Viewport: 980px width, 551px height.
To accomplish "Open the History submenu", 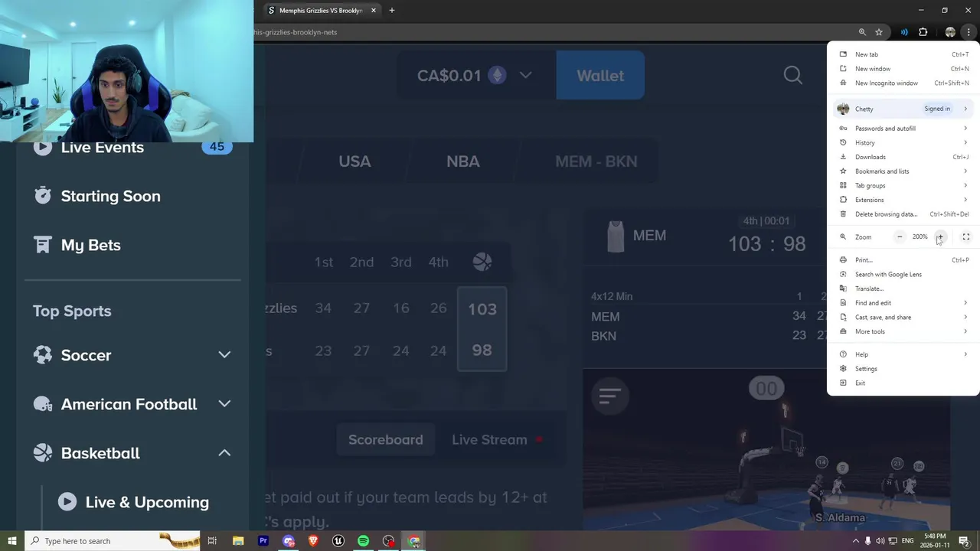I will tap(903, 142).
